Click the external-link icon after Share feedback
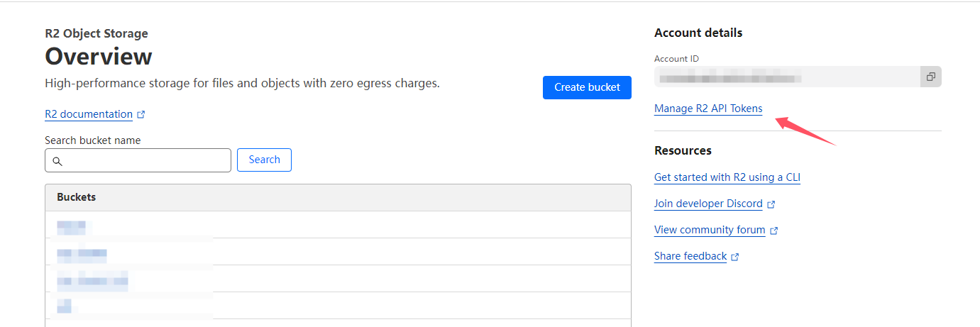The width and height of the screenshot is (980, 327). tap(735, 257)
